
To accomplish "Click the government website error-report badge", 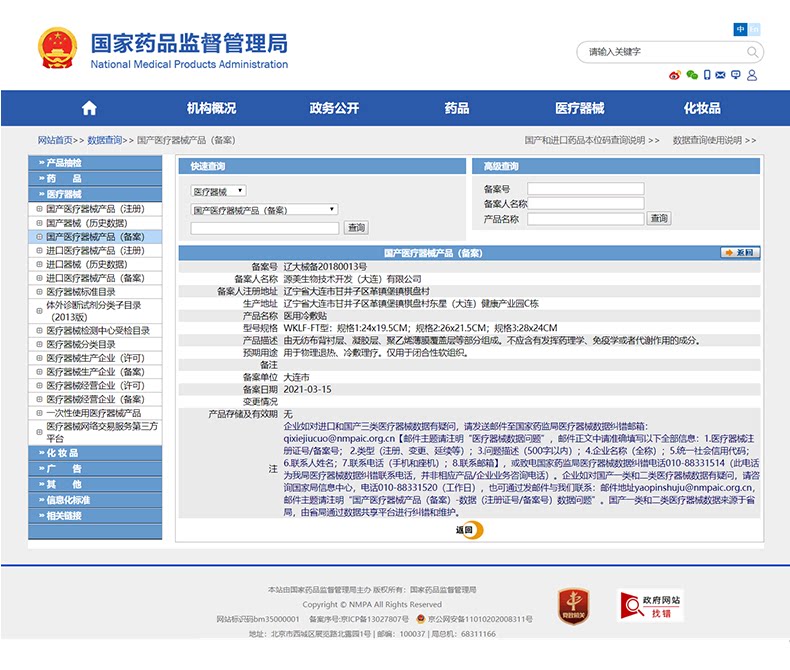I will click(x=650, y=606).
